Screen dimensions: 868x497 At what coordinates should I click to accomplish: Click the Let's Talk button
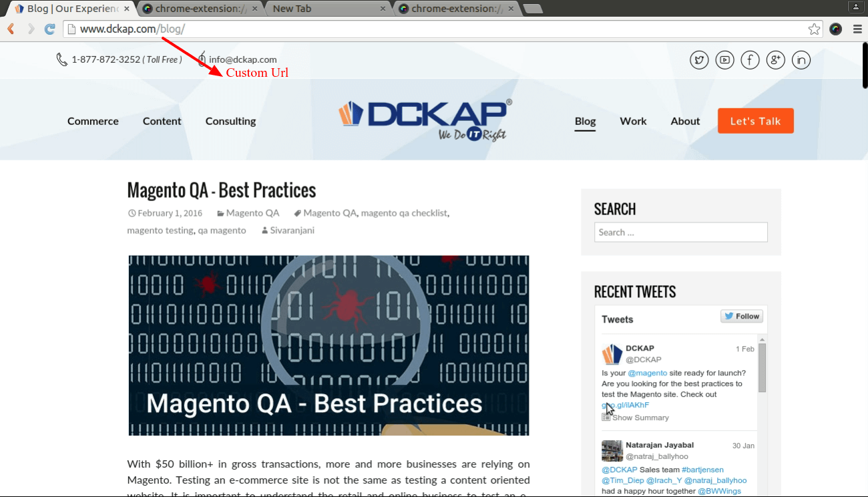(755, 121)
